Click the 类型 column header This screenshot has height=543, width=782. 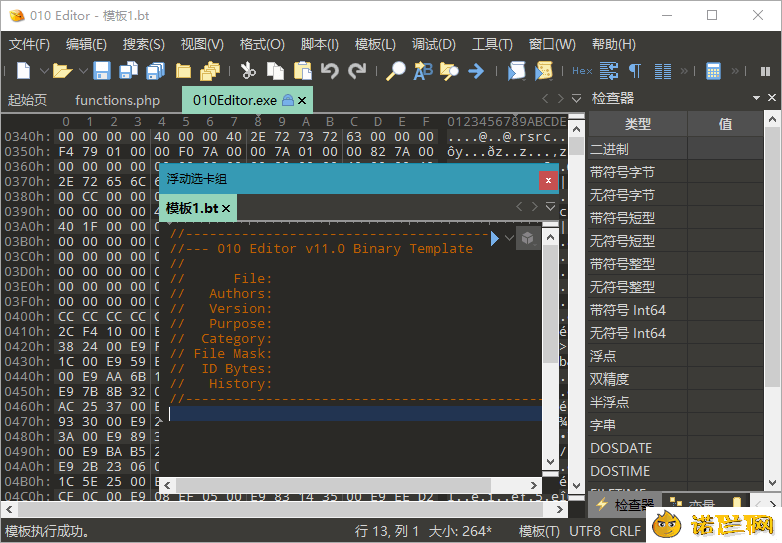coord(638,124)
